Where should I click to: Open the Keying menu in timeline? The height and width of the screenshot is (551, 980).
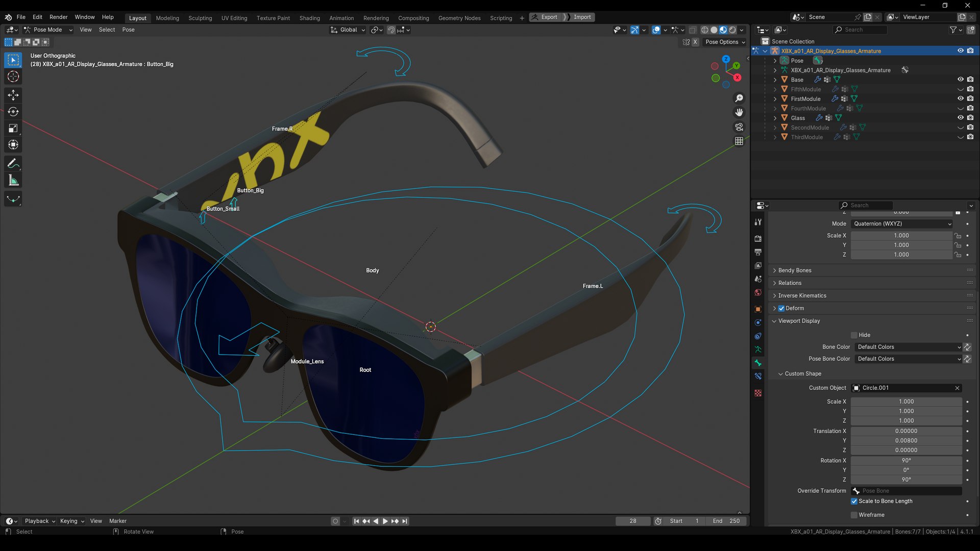(x=72, y=521)
